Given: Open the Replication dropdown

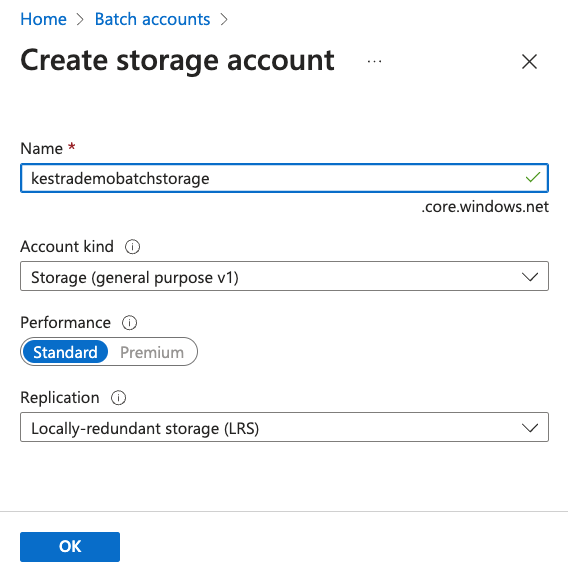Looking at the screenshot, I should [284, 427].
